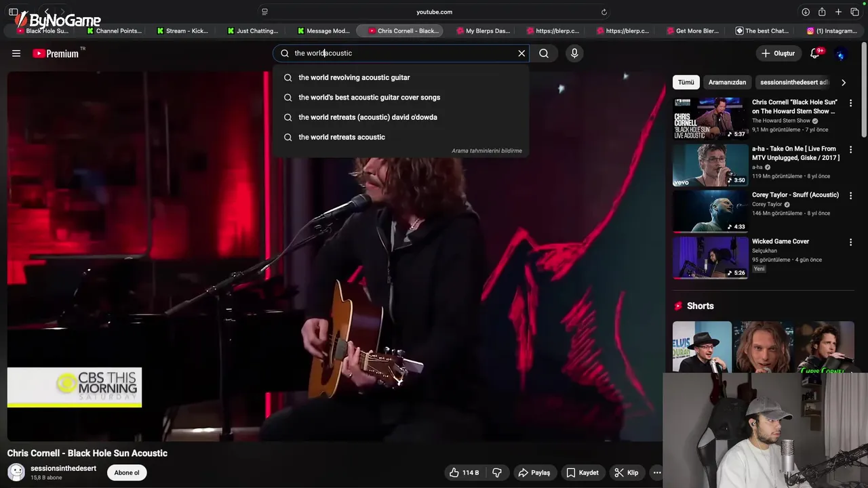
Task: Dislike the video with thumbs down
Action: [x=497, y=472]
